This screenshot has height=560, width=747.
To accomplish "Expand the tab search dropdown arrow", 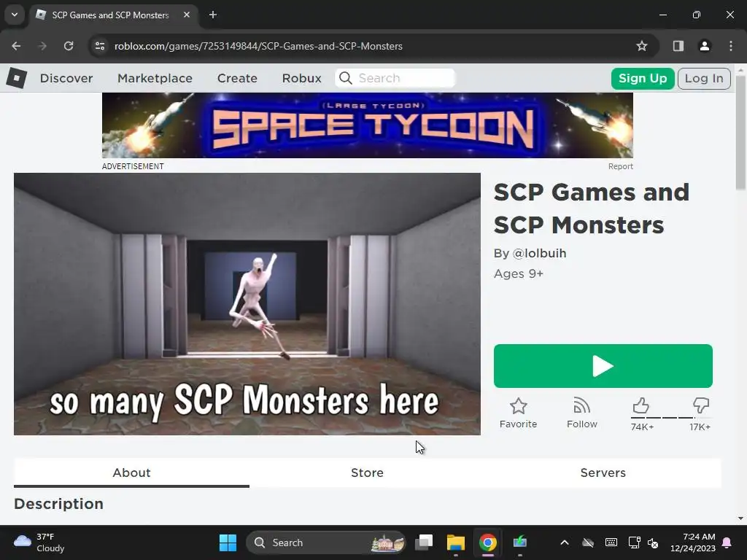I will click(15, 15).
